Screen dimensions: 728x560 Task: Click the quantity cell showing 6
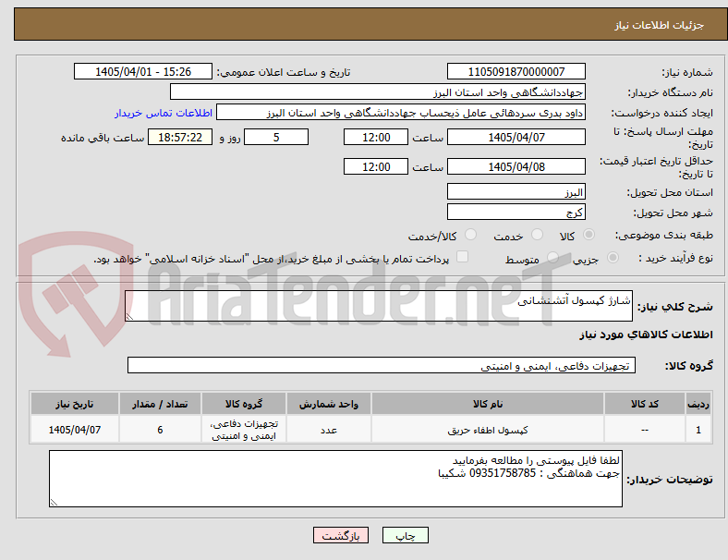pos(160,430)
